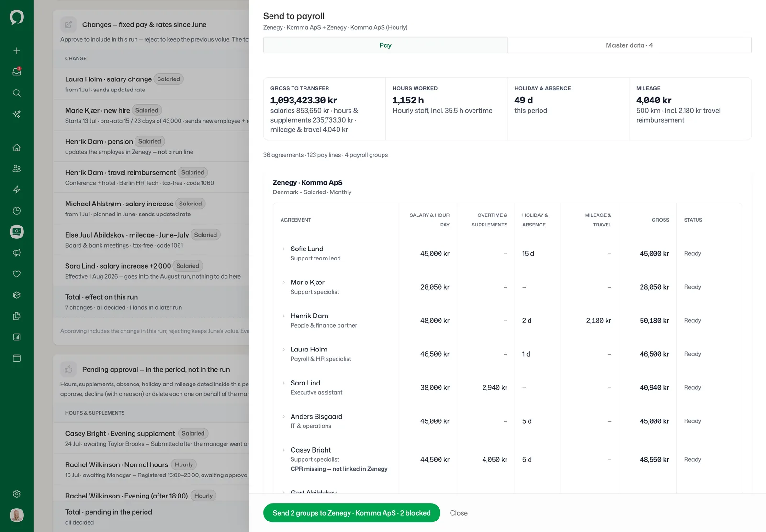766x532 pixels.
Task: Open the documents (stacked pages) sidebar icon
Action: click(17, 316)
